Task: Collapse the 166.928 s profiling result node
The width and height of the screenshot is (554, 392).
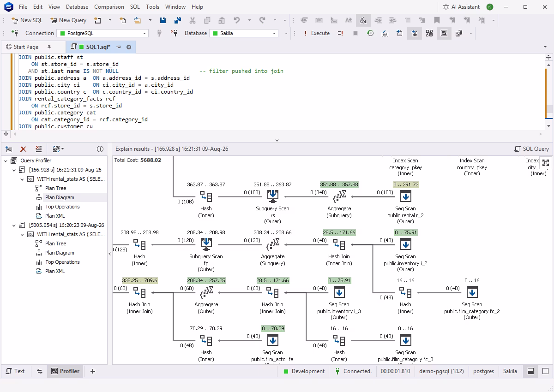Action: click(14, 170)
